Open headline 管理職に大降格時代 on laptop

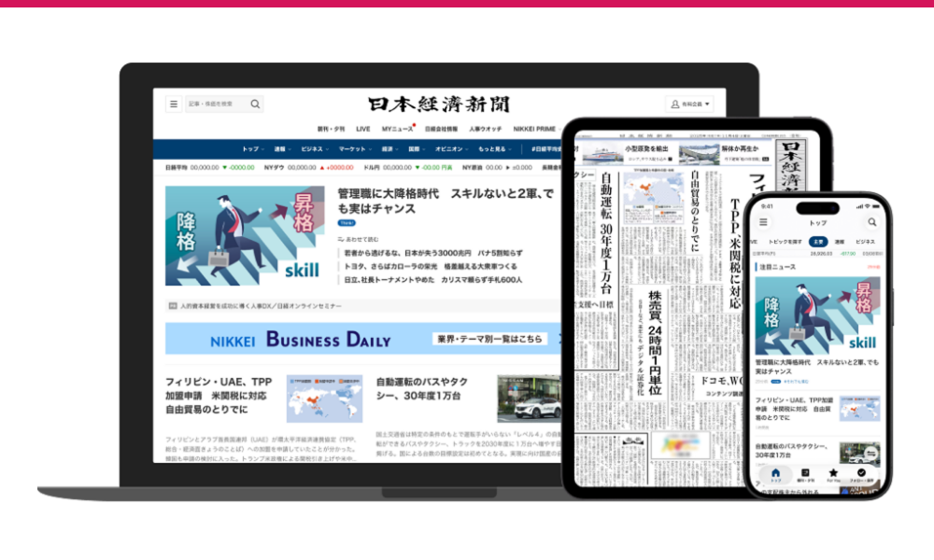(x=446, y=202)
